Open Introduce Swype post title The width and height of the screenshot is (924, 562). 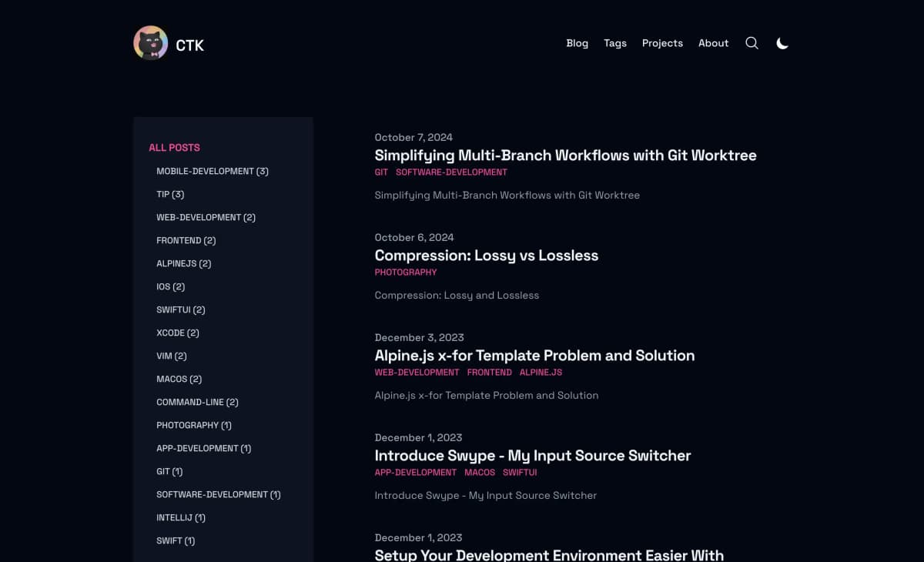coord(532,455)
